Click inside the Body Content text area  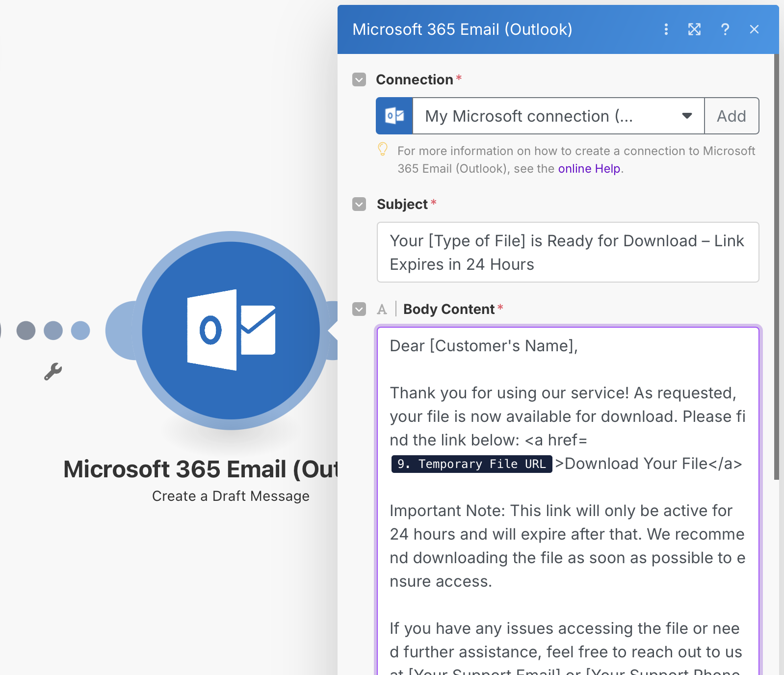point(568,500)
